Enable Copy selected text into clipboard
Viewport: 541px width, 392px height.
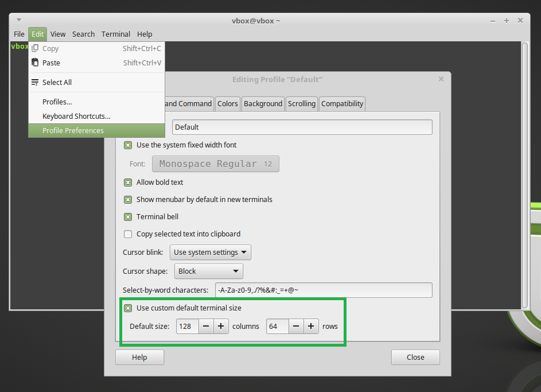coord(128,234)
